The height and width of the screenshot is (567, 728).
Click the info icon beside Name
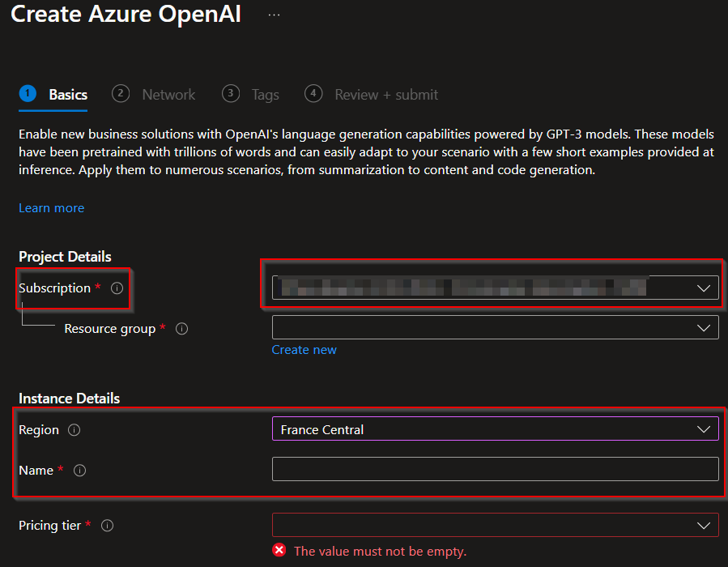tap(80, 471)
